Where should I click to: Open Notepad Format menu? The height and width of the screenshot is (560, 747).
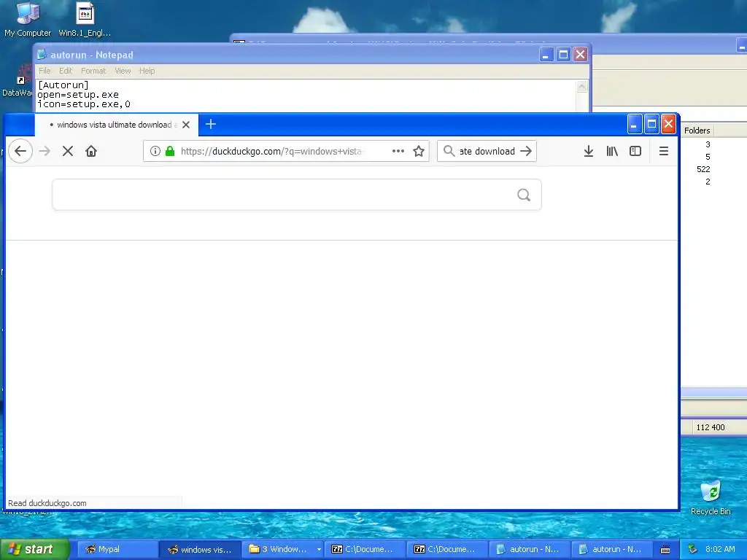click(x=93, y=71)
